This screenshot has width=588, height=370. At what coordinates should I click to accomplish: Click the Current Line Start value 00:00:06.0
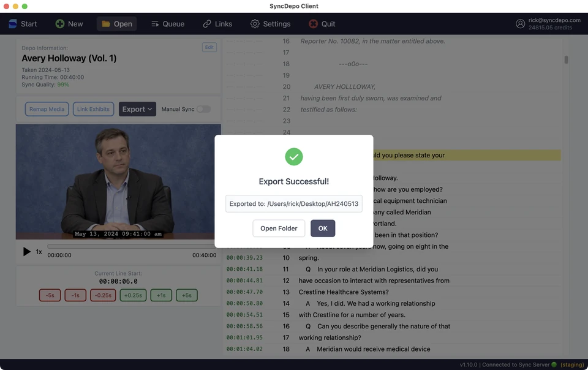(118, 281)
